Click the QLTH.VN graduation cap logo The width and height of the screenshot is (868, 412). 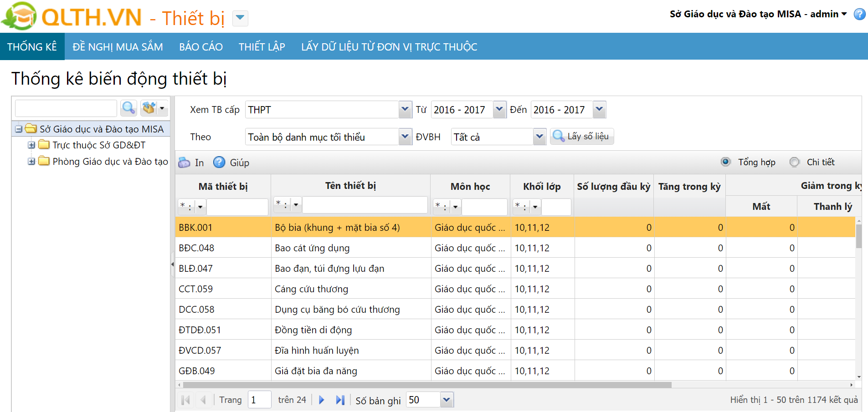pos(19,16)
